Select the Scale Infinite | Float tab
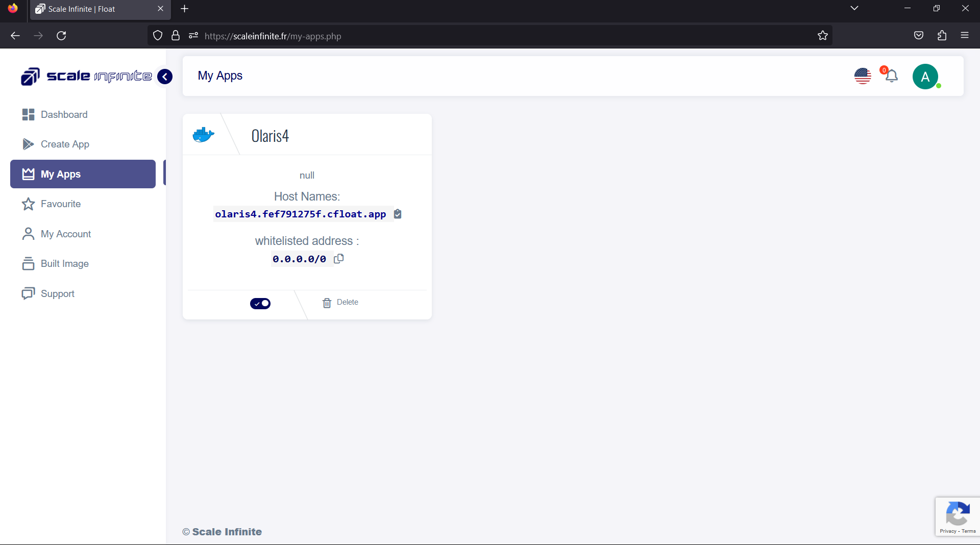The height and width of the screenshot is (545, 980). tap(101, 9)
